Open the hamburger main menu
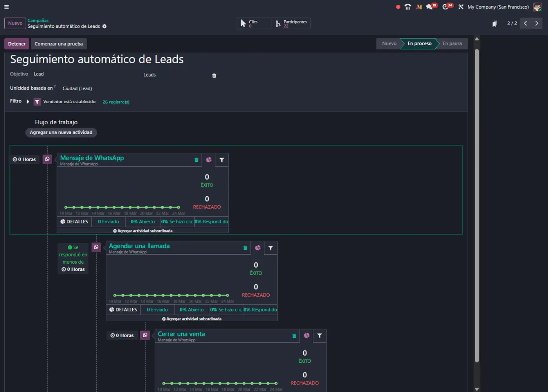The height and width of the screenshot is (392, 548). [6, 7]
